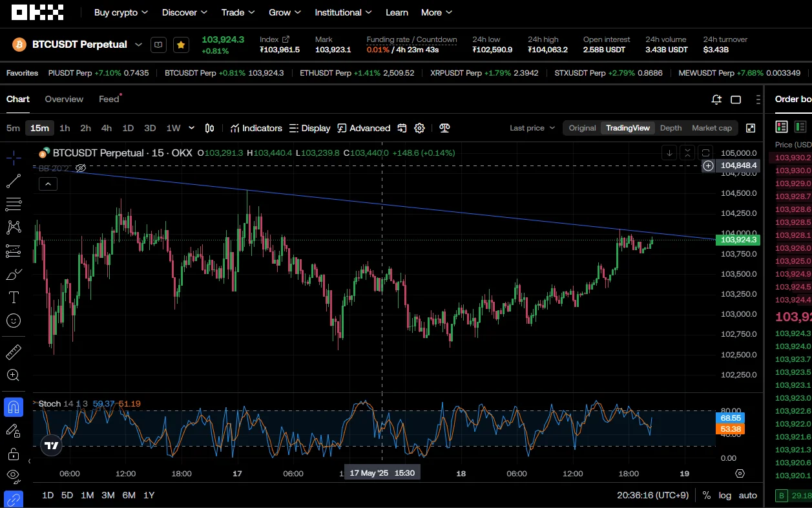Pick the Measure ruler tool
This screenshot has width=812, height=508.
pyautogui.click(x=14, y=352)
